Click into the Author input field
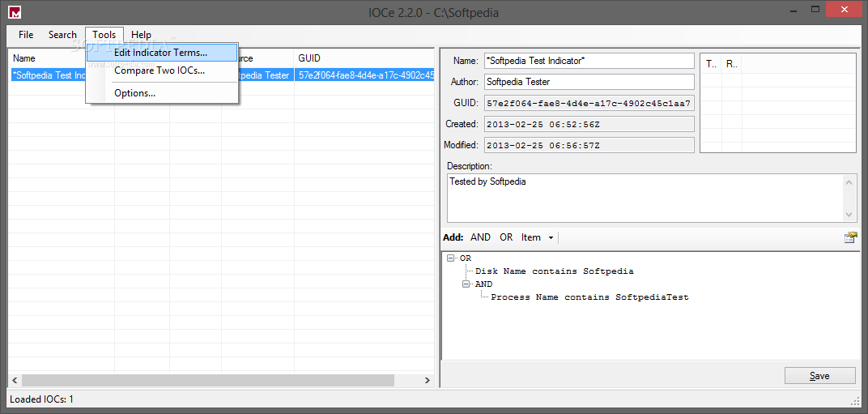 589,82
